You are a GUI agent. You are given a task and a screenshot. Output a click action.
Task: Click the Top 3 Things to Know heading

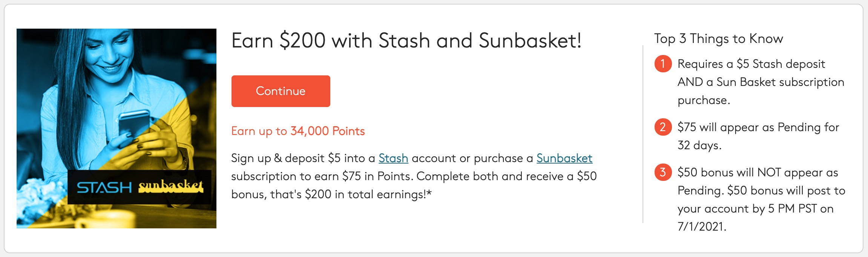pos(718,38)
